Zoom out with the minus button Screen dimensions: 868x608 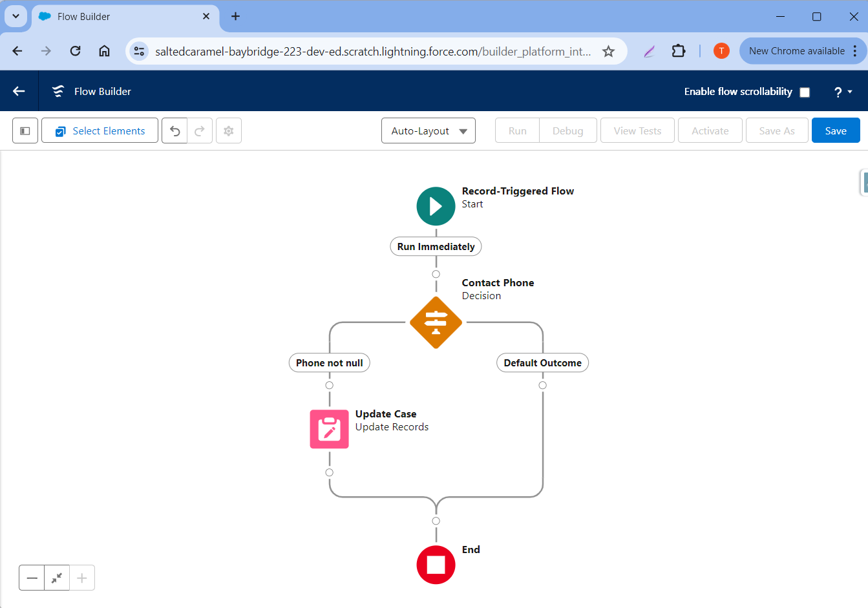tap(32, 578)
